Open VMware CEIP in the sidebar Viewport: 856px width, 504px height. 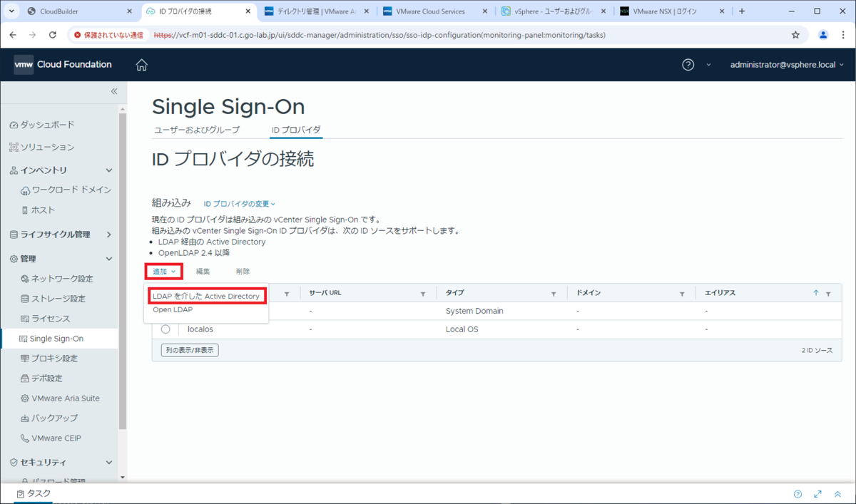click(x=51, y=438)
